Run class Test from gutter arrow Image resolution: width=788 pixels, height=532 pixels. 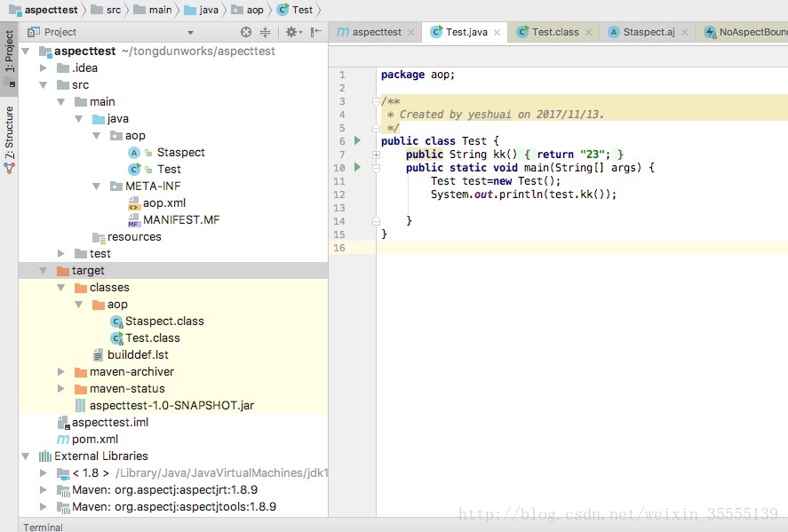(357, 140)
